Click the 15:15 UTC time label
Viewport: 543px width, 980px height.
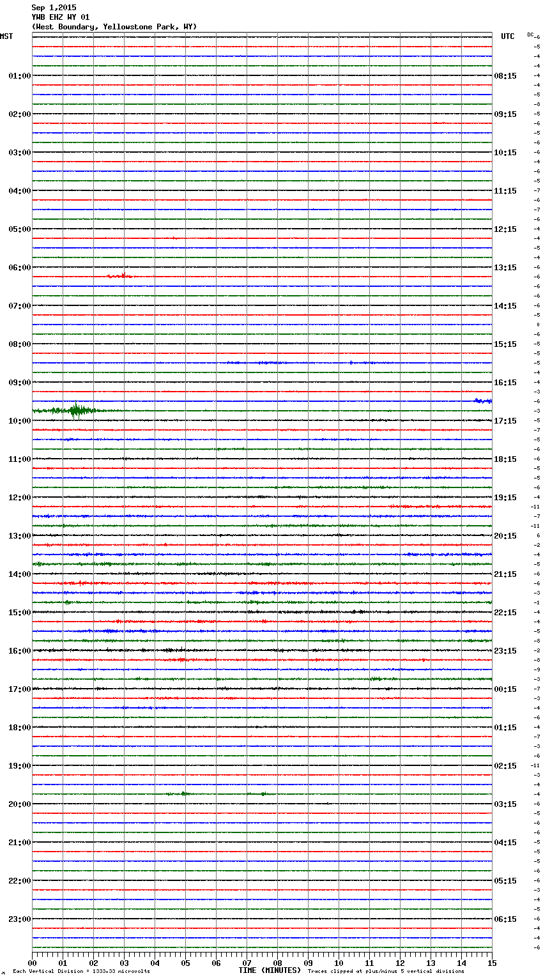[505, 344]
